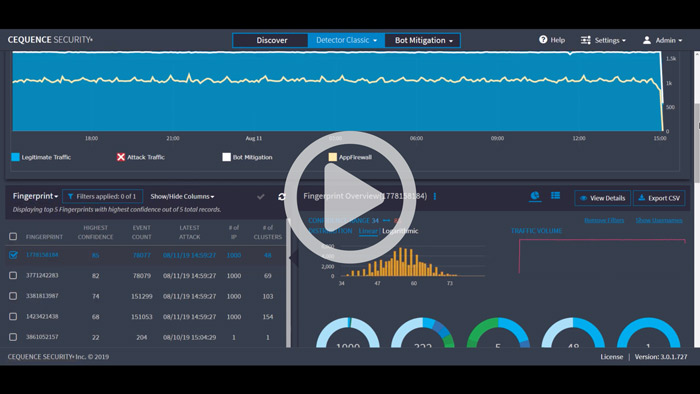This screenshot has height=394, width=700.
Task: Select the Detector Classic tab
Action: (x=346, y=40)
